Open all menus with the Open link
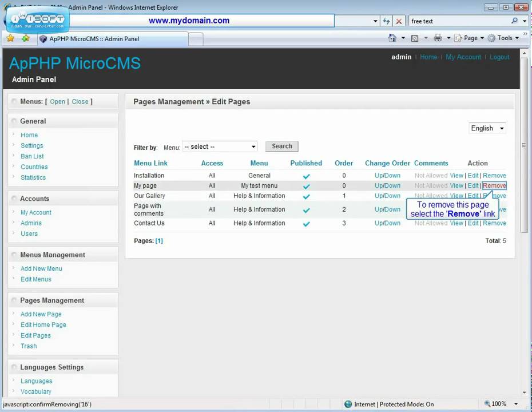The image size is (532, 412). (57, 101)
